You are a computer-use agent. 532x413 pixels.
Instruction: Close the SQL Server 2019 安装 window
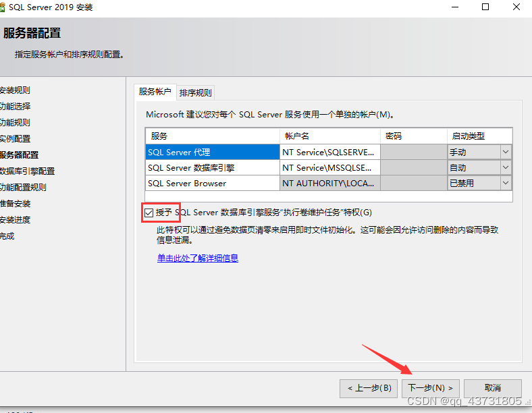516,7
